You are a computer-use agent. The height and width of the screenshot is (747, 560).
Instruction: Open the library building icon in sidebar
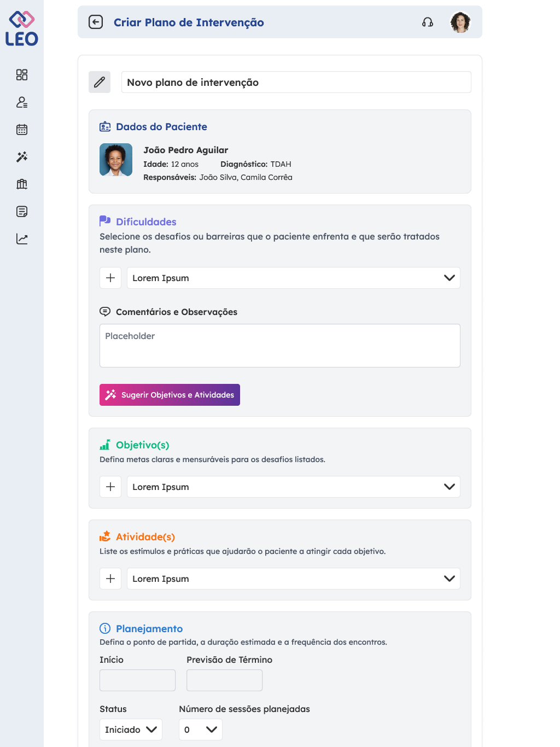(x=22, y=184)
